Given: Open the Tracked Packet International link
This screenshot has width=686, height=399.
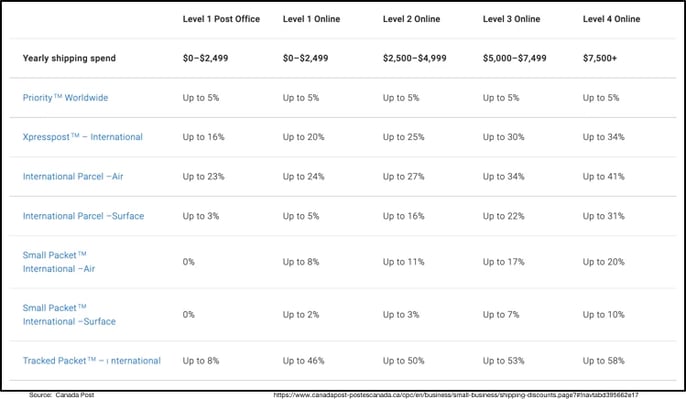Looking at the screenshot, I should [x=92, y=360].
